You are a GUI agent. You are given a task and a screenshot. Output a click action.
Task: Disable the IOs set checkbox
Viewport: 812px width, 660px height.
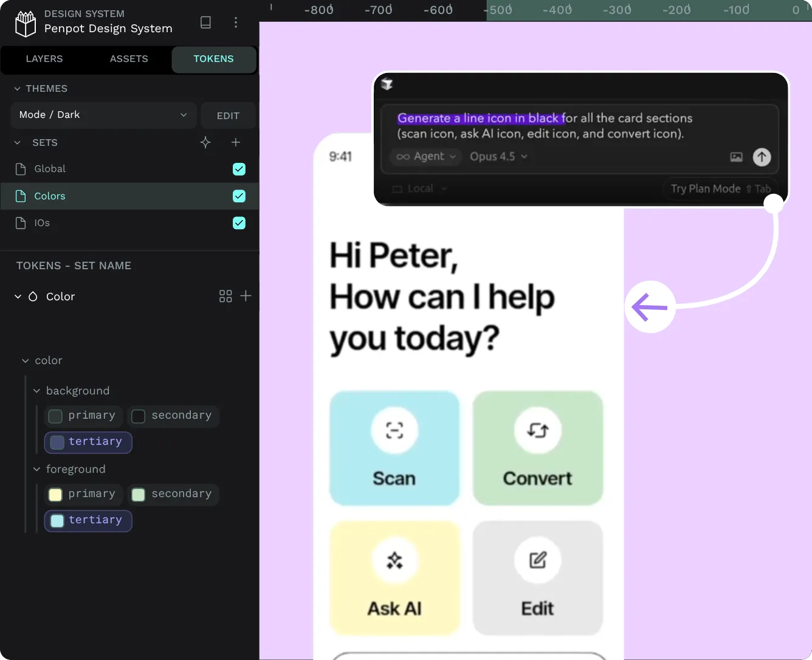239,223
